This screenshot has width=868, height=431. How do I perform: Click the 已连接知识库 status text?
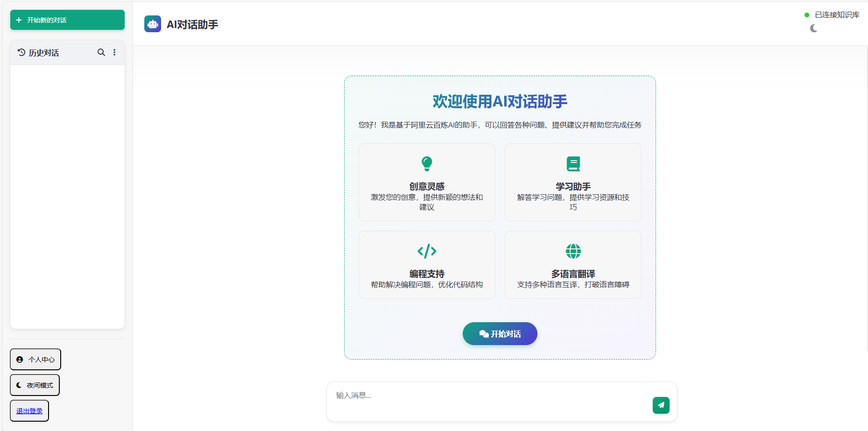tap(837, 15)
